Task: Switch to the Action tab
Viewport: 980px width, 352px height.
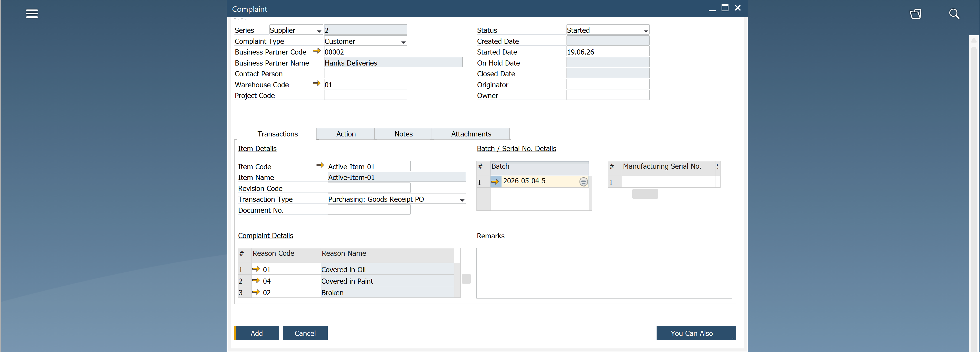Action: [345, 134]
